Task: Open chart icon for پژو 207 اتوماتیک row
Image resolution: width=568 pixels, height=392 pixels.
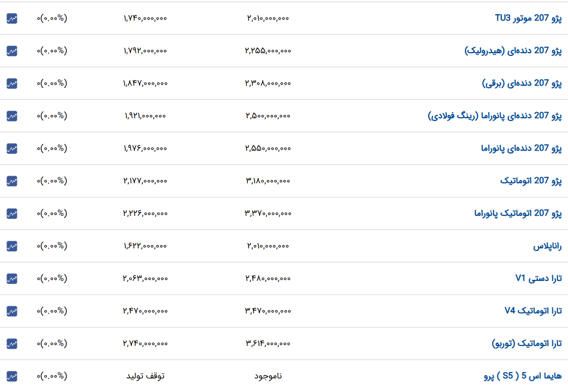Action: click(12, 181)
